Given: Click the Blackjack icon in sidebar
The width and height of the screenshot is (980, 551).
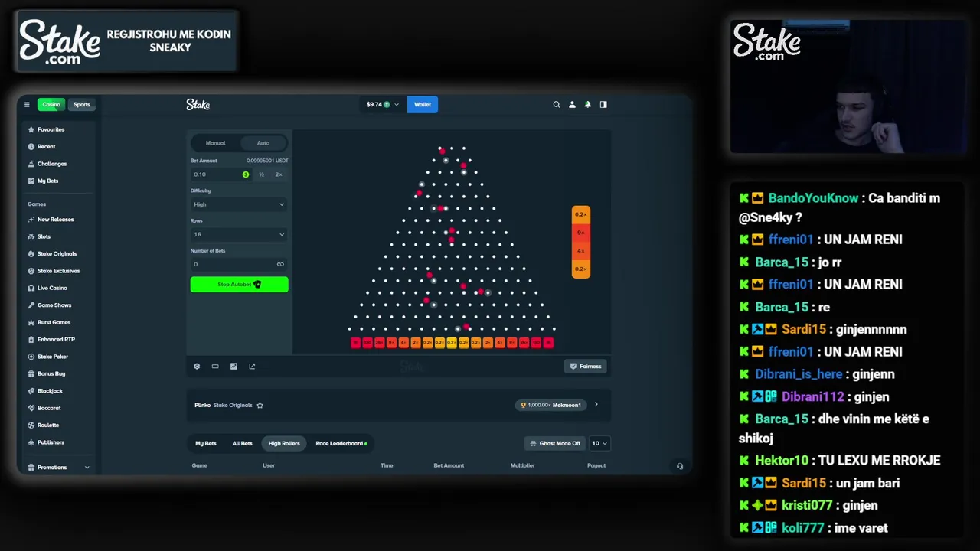Looking at the screenshot, I should point(31,391).
